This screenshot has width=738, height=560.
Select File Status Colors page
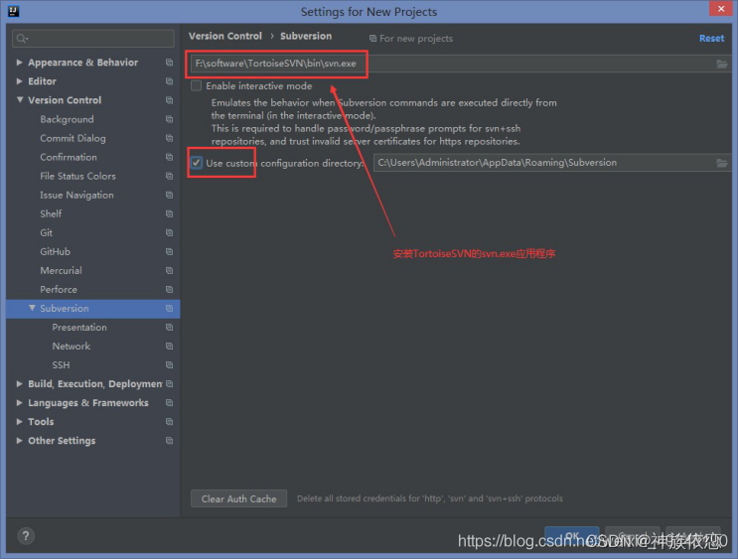pos(77,176)
